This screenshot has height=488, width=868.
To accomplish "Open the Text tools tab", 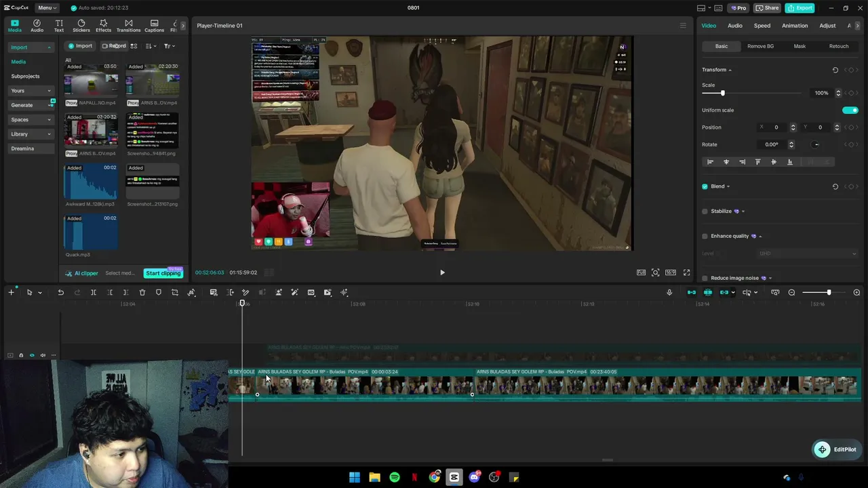I will 59,26.
